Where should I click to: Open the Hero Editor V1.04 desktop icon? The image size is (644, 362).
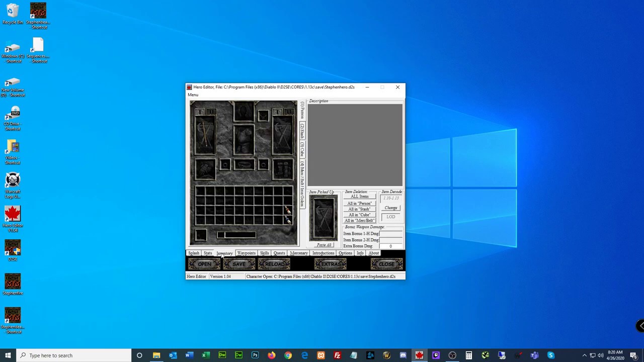pos(13,219)
